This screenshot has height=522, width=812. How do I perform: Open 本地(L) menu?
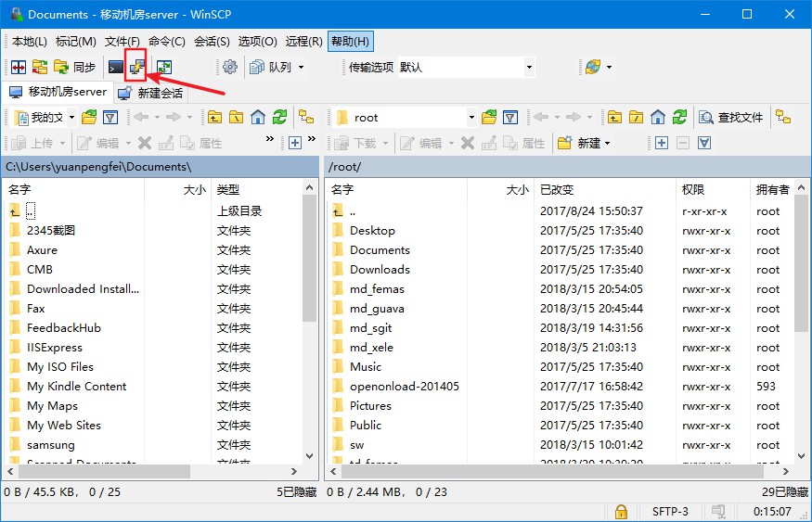pyautogui.click(x=30, y=42)
